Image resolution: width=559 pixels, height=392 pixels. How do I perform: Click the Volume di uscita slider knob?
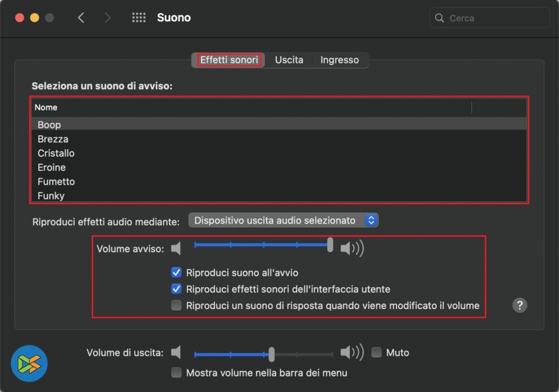coord(271,354)
